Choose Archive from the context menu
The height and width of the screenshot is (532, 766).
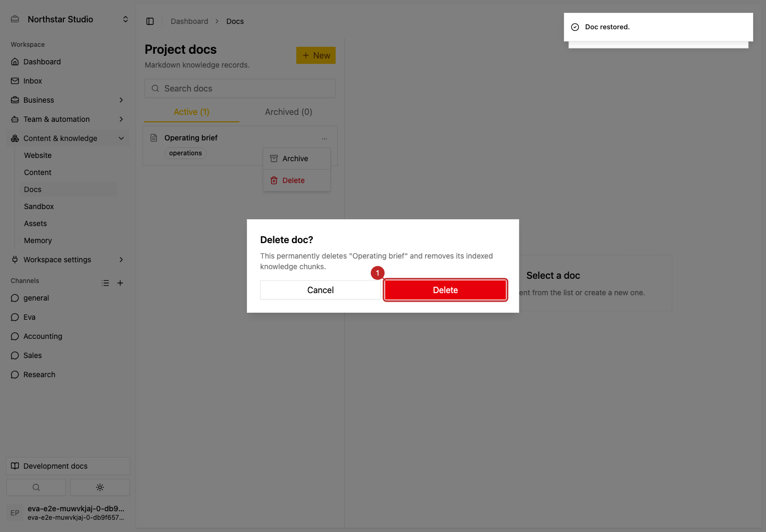tap(297, 159)
